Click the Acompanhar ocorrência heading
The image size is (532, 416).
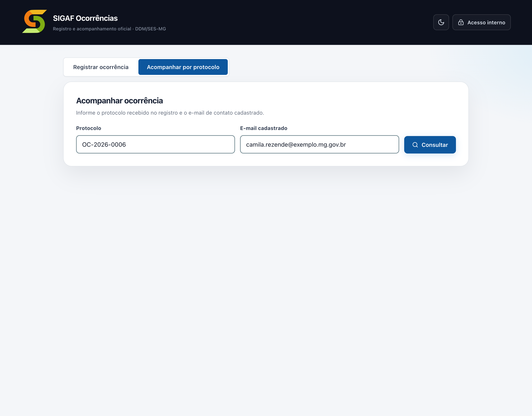click(x=119, y=100)
